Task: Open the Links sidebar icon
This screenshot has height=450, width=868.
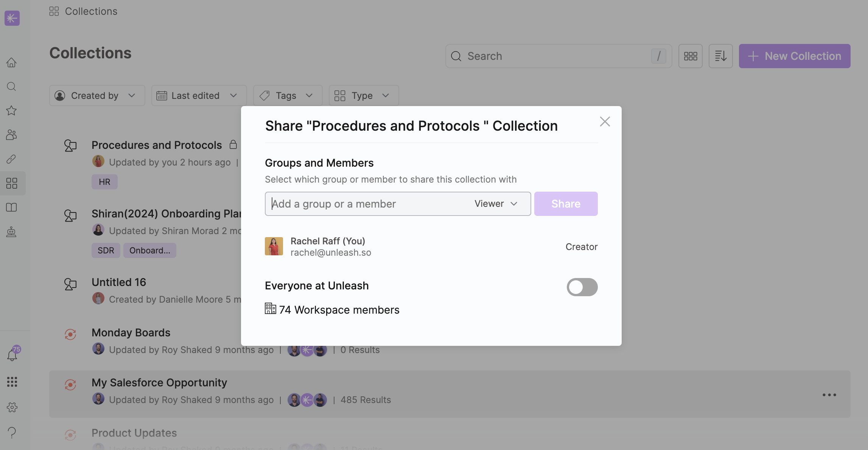Action: 12,159
